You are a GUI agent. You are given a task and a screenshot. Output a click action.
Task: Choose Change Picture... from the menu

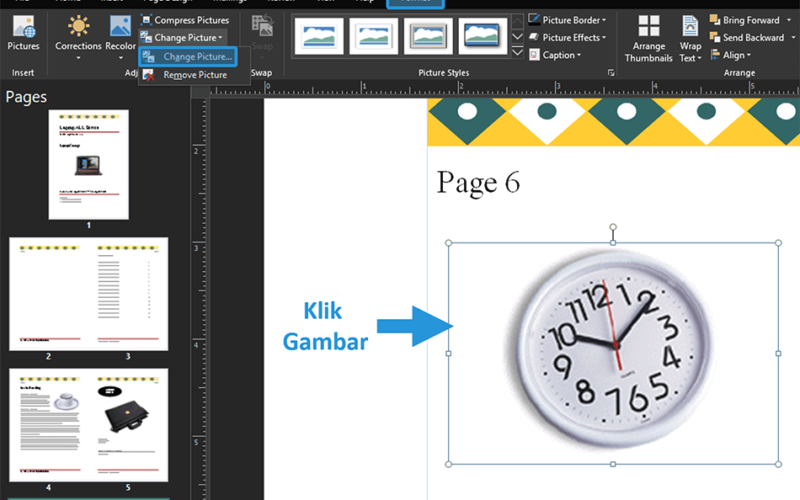[x=188, y=57]
